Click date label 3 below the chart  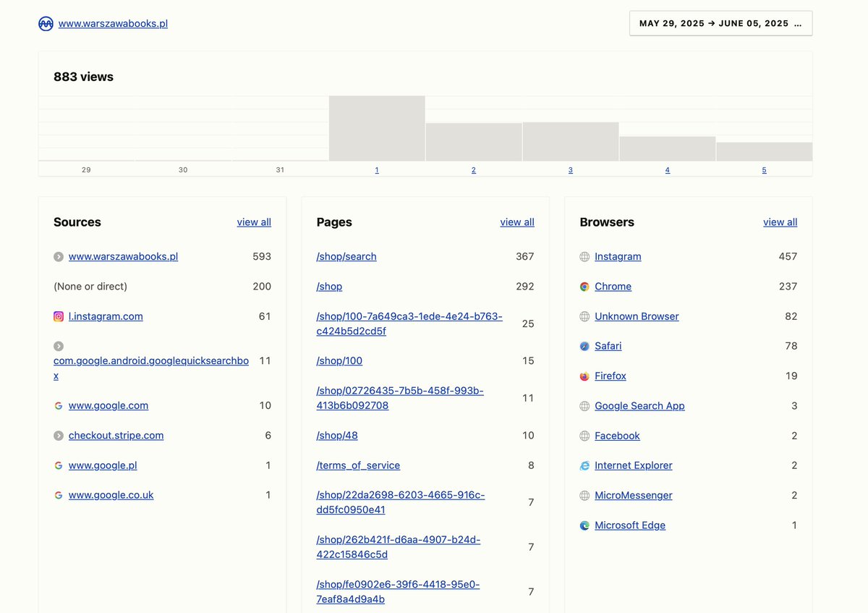pyautogui.click(x=570, y=169)
